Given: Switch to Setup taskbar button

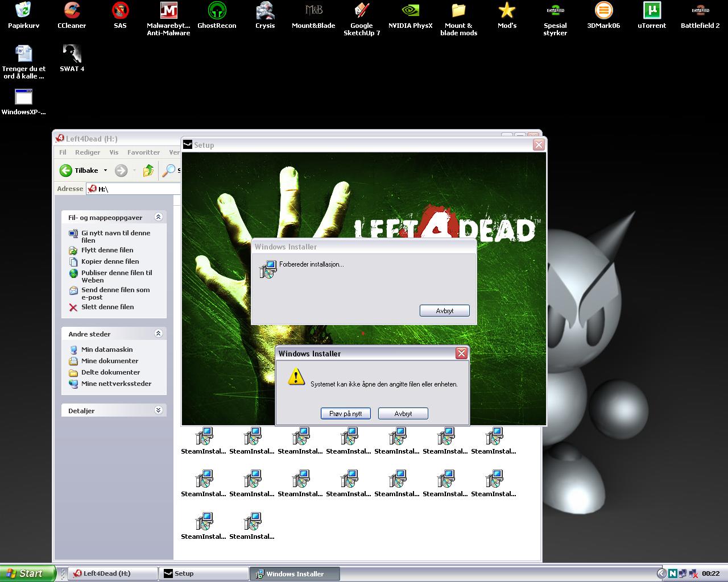Looking at the screenshot, I should (x=204, y=573).
